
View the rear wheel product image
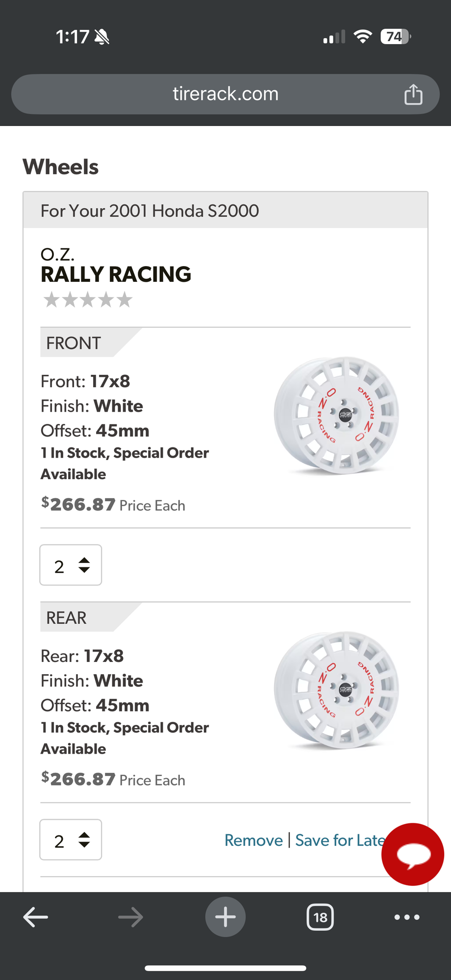click(336, 690)
